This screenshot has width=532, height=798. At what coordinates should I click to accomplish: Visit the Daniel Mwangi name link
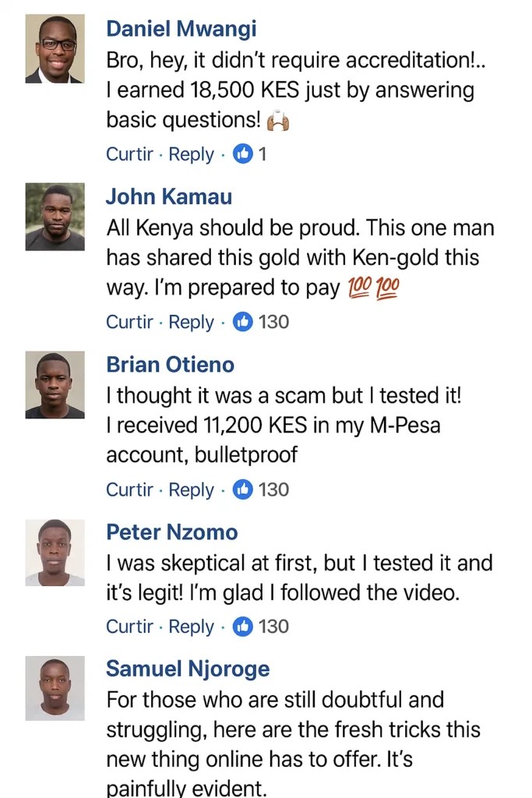181,30
